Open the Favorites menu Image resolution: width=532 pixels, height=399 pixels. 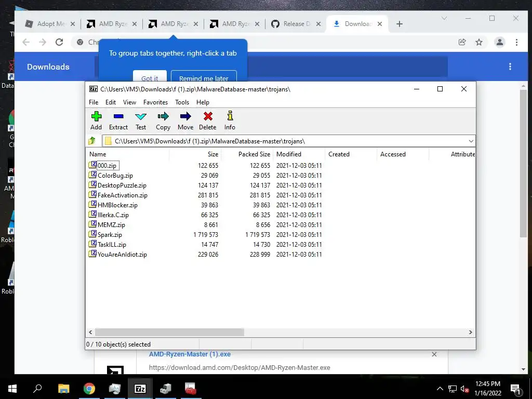(155, 102)
